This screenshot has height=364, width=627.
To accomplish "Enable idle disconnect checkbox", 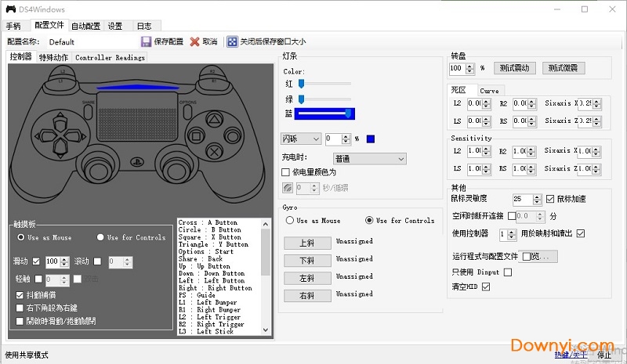I will click(x=512, y=216).
